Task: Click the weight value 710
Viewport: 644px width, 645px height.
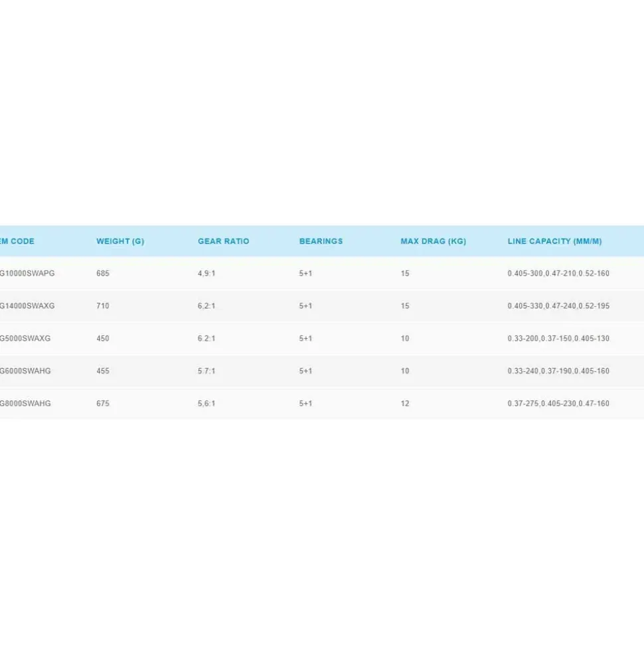Action: coord(103,306)
